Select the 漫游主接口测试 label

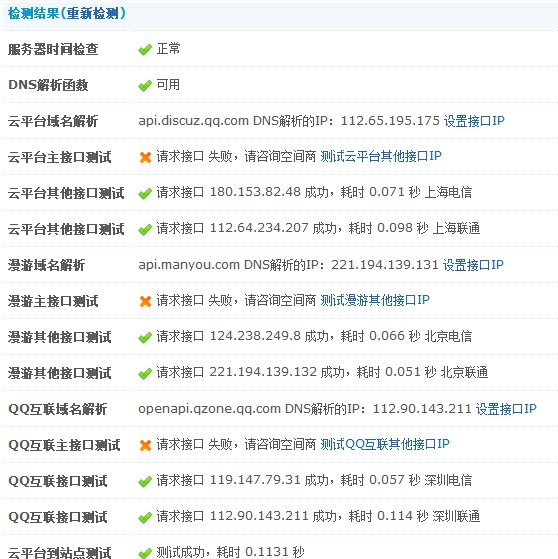[x=53, y=301]
